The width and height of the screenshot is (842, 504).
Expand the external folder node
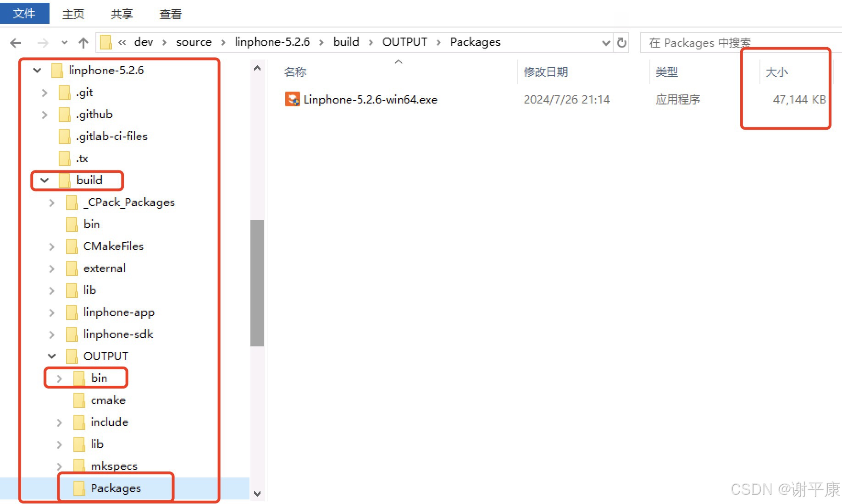(52, 268)
